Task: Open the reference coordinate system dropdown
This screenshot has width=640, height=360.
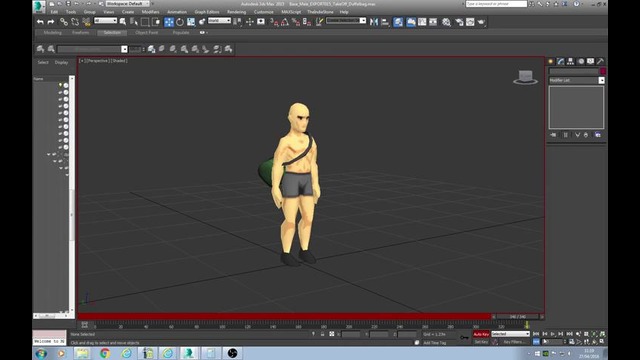Action: (x=219, y=21)
